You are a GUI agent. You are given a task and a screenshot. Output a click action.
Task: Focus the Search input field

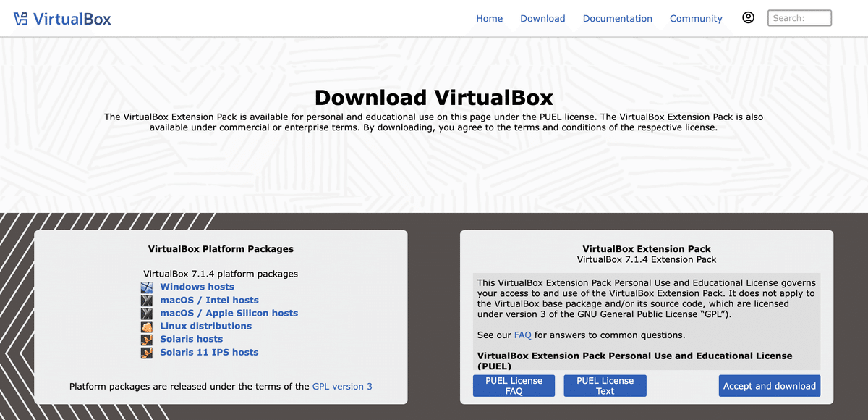(x=799, y=18)
